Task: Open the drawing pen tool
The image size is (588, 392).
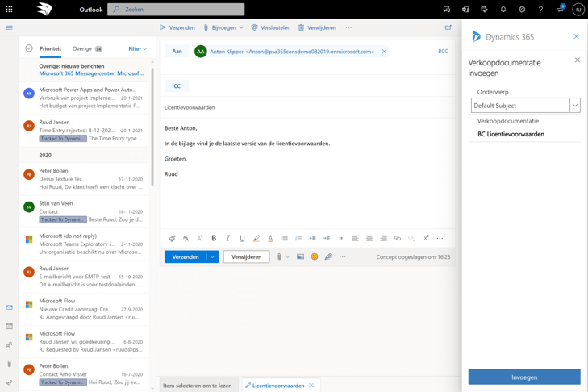Action: [328, 257]
